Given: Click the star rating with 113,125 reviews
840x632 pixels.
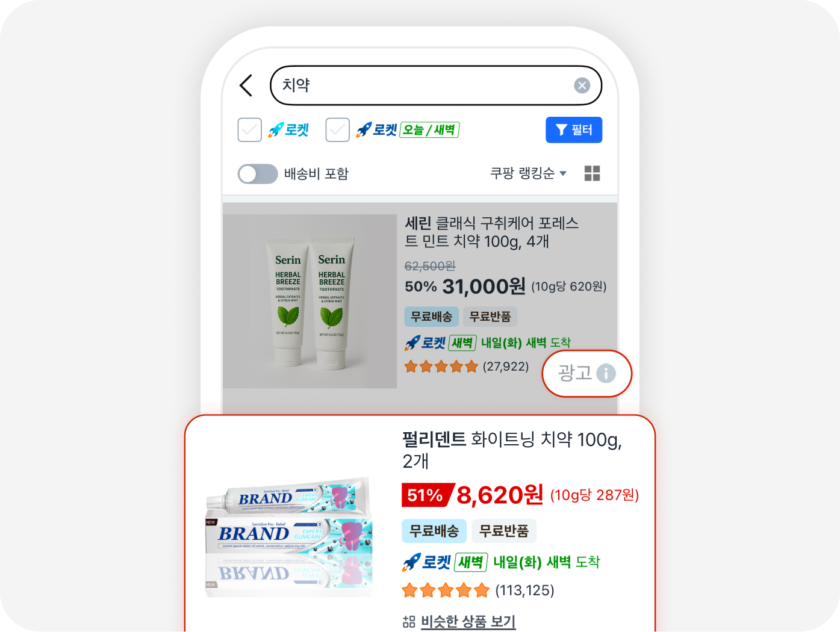Looking at the screenshot, I should pyautogui.click(x=478, y=590).
